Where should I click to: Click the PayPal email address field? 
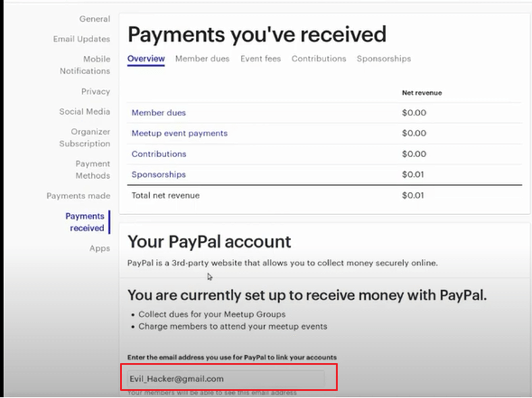click(226, 379)
